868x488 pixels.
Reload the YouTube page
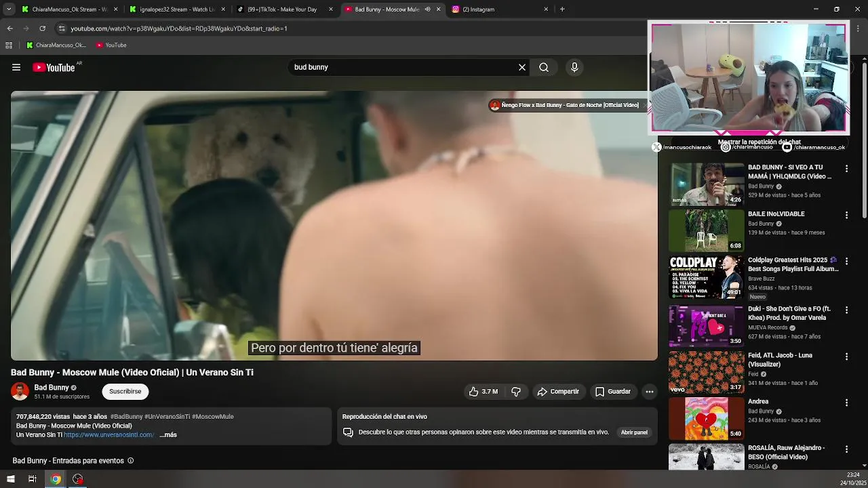pos(42,28)
